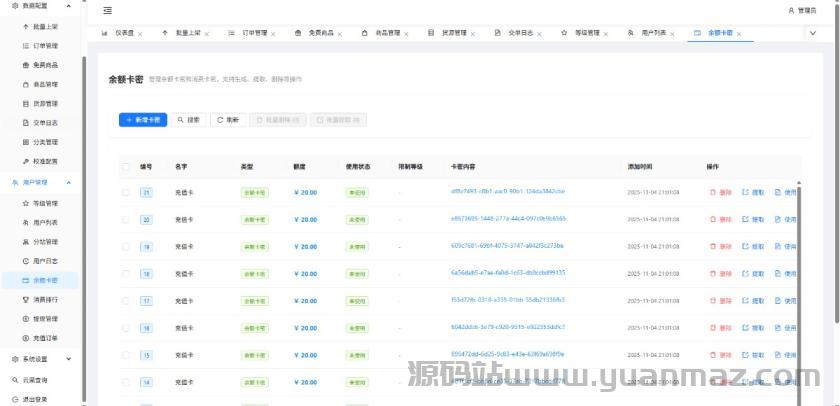Expand the 系统设置 sidebar group
This screenshot has width=840, height=406.
[40, 358]
